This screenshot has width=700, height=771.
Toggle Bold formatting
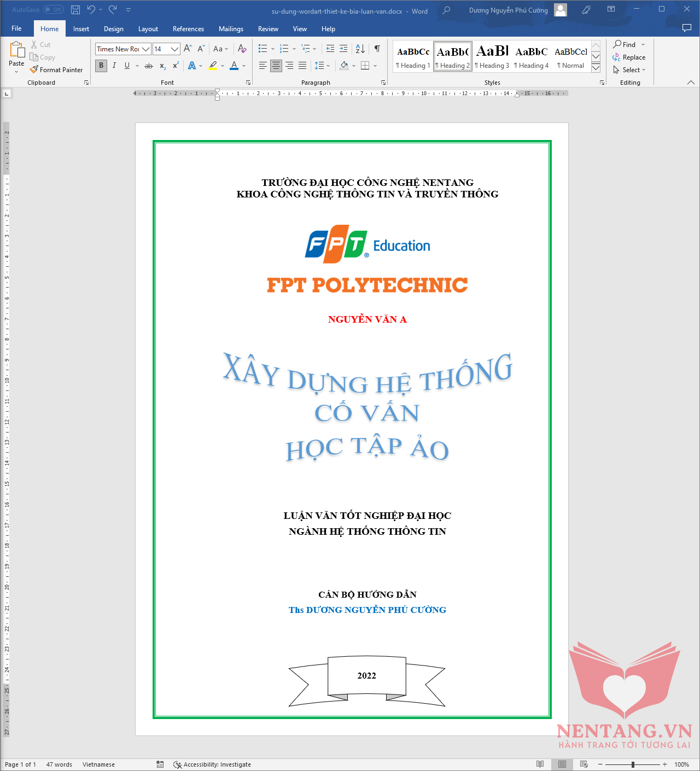[x=101, y=66]
